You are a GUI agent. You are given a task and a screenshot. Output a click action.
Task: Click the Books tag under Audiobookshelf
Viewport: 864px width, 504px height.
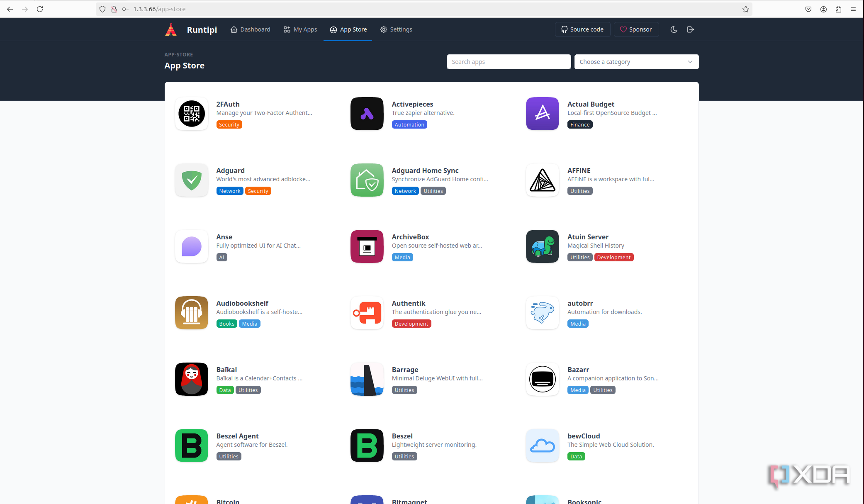[226, 324]
